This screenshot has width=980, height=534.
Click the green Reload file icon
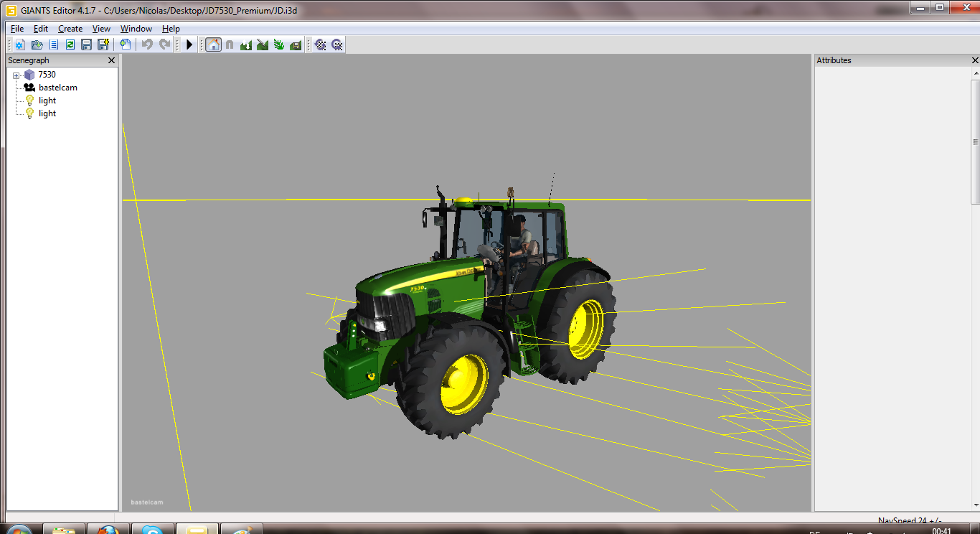coord(70,44)
